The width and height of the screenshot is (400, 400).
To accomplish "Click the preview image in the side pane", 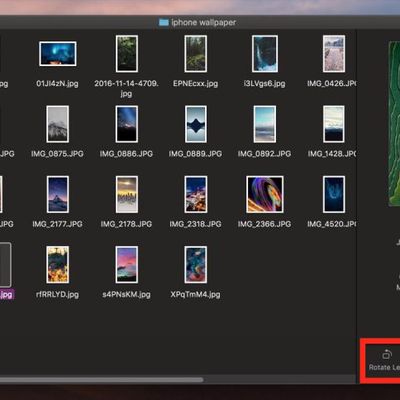I will pyautogui.click(x=394, y=123).
